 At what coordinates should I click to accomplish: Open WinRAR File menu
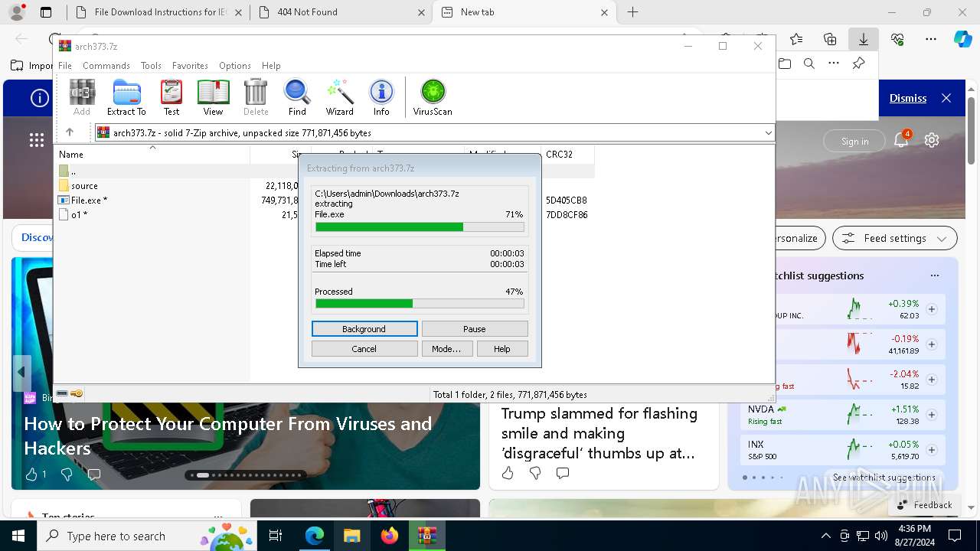click(65, 66)
